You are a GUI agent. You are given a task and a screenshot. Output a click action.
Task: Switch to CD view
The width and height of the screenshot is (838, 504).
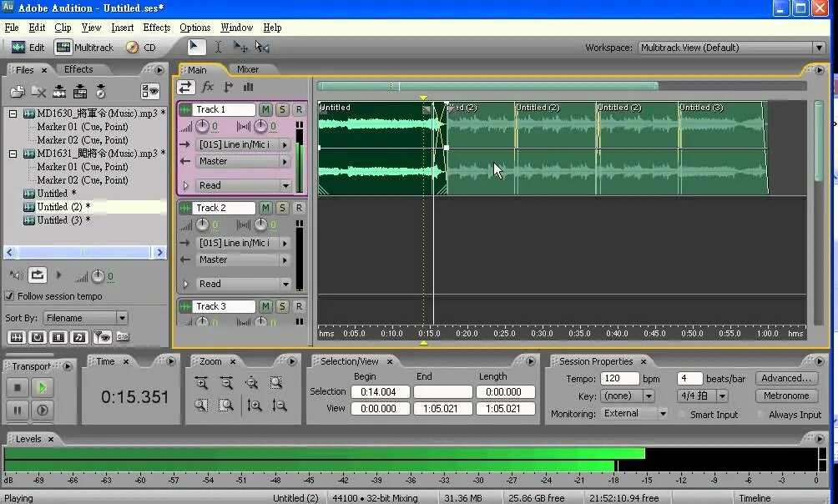coord(141,48)
